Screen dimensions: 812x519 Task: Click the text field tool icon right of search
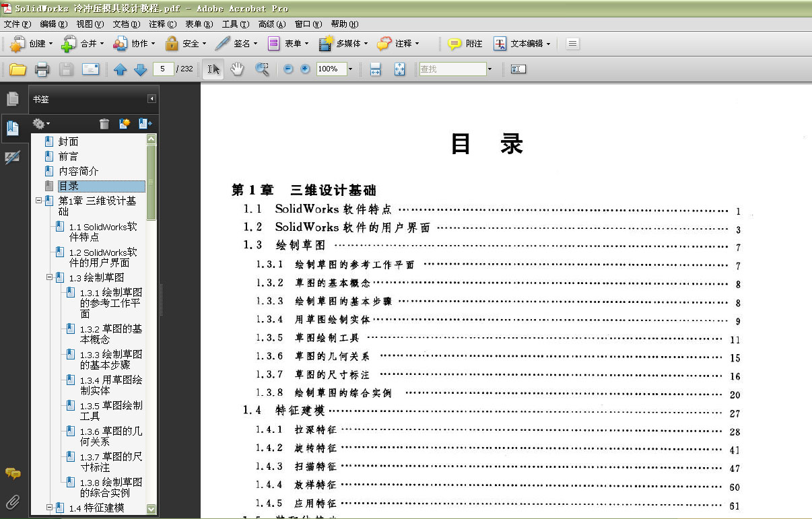518,69
